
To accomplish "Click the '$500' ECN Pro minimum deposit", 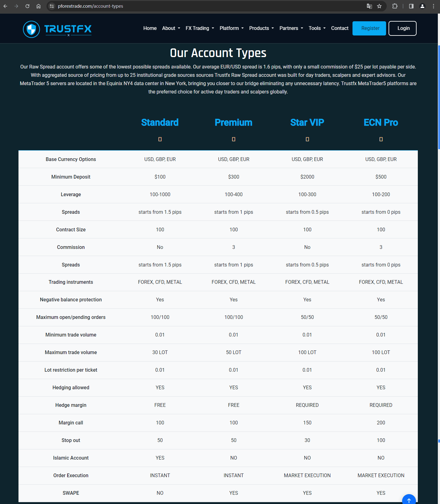I will tap(381, 177).
